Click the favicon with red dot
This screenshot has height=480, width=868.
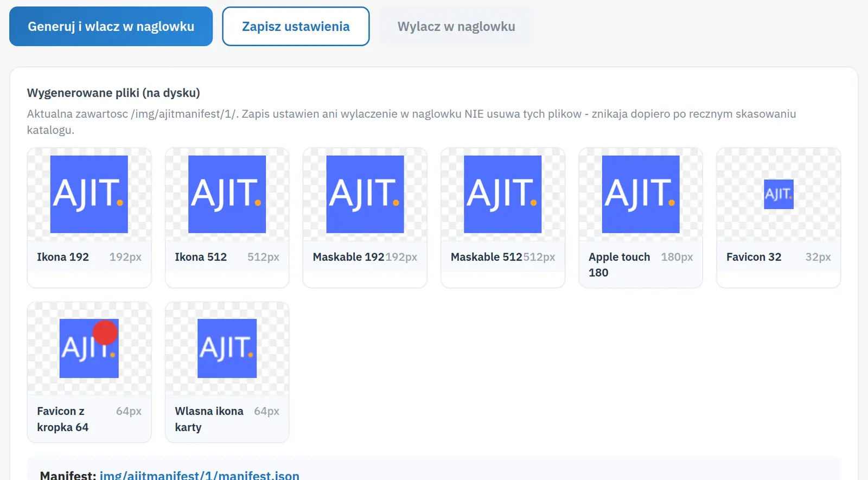(89, 348)
